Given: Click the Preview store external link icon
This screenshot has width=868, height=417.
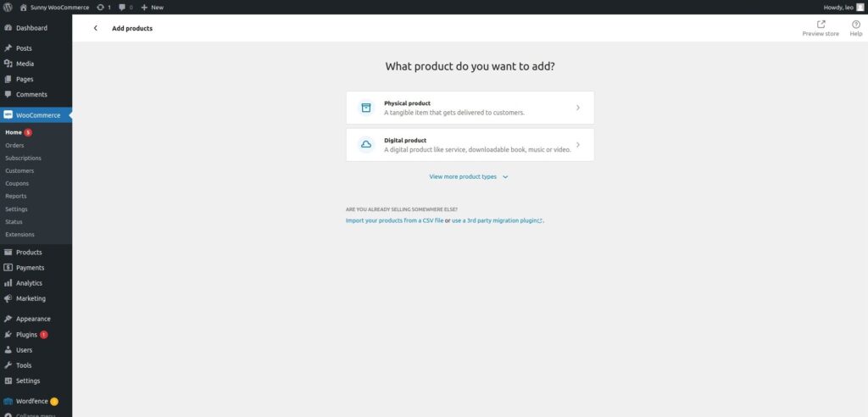Looking at the screenshot, I should 821,24.
